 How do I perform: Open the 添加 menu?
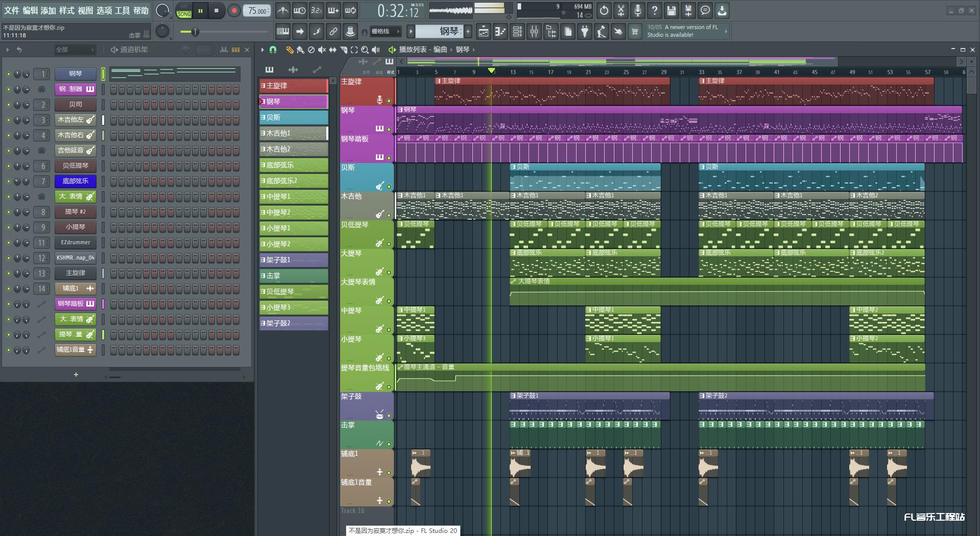[49, 10]
